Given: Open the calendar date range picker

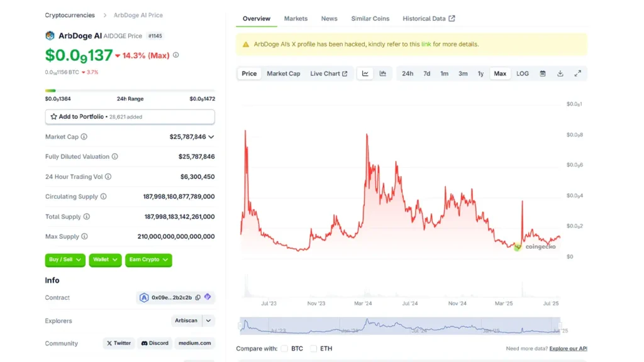Looking at the screenshot, I should point(543,74).
